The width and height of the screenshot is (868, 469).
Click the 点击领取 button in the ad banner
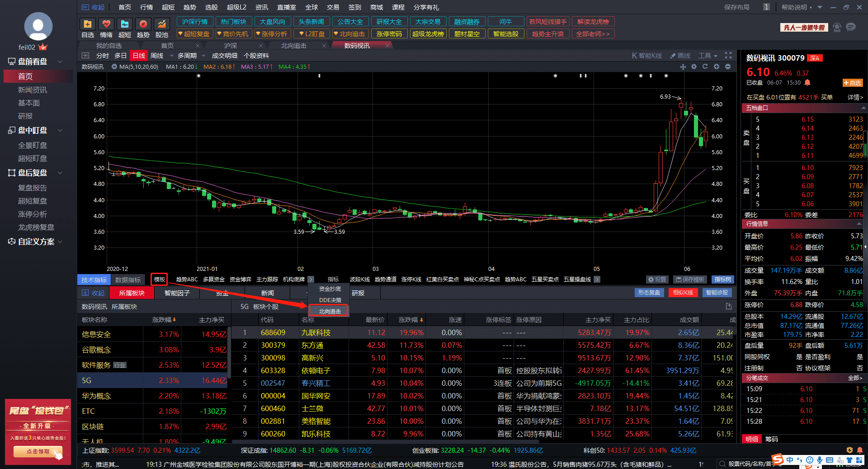click(38, 451)
